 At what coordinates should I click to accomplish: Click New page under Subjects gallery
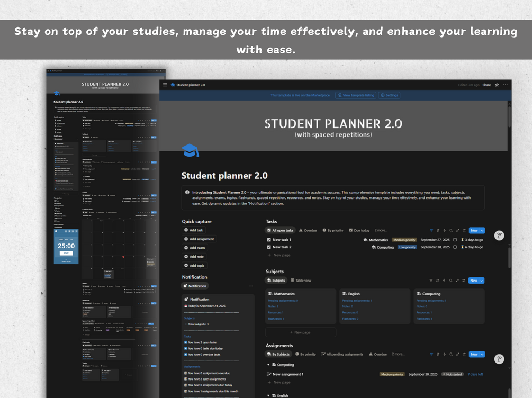[x=301, y=332]
